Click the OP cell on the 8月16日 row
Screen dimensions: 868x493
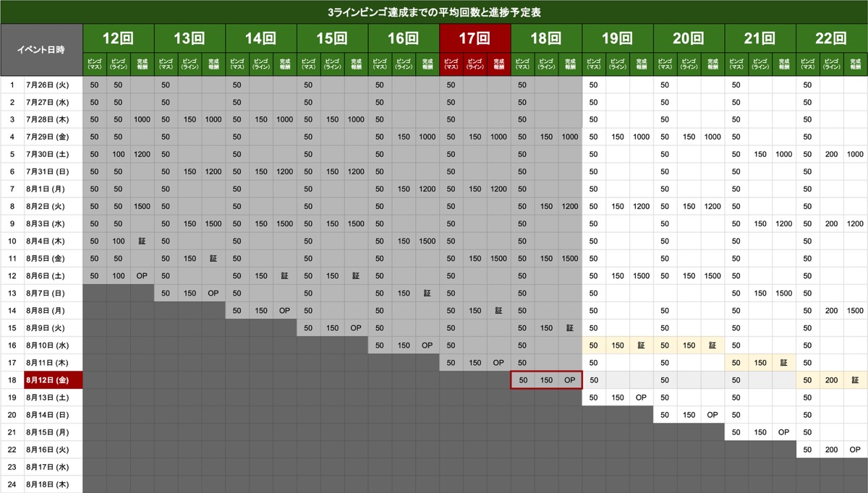(x=855, y=450)
